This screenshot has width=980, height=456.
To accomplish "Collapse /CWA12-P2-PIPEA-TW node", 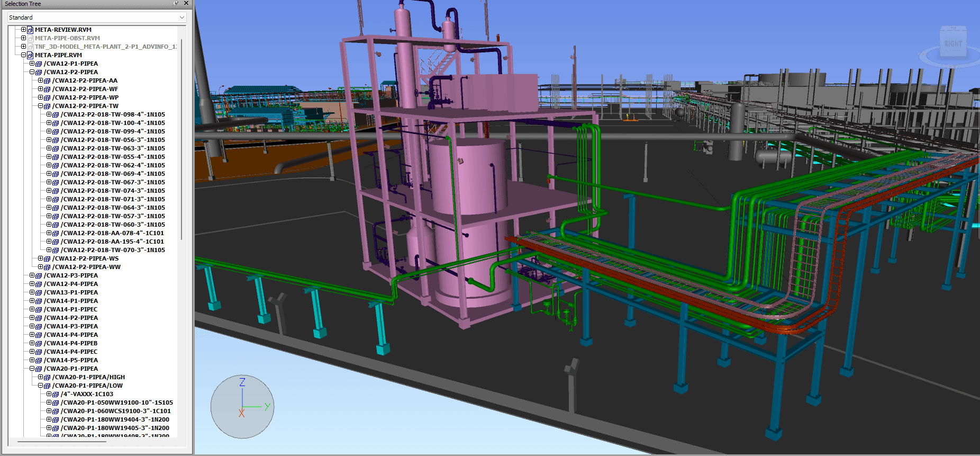I will pyautogui.click(x=40, y=106).
